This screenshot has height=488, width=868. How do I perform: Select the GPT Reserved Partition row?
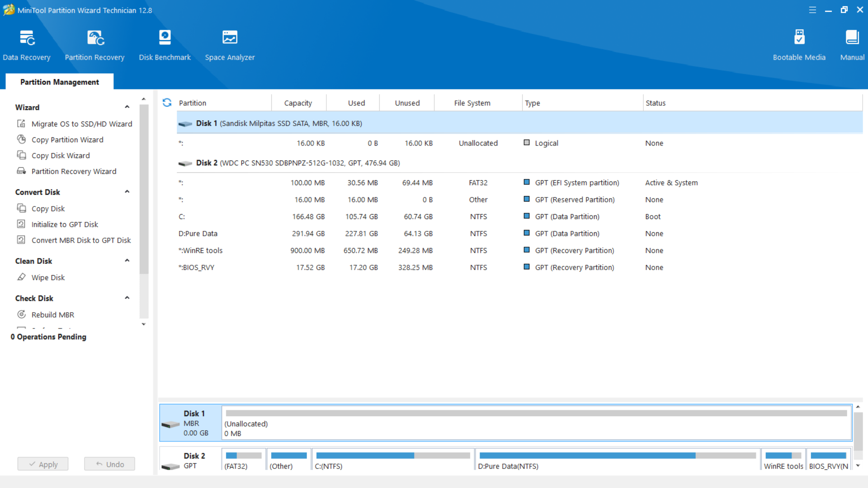point(519,200)
